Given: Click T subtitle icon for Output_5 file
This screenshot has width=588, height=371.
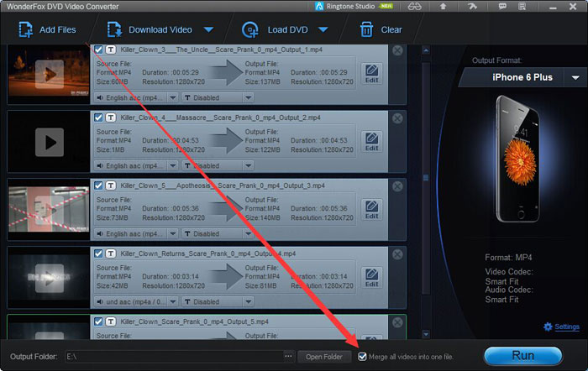Looking at the screenshot, I should coord(111,321).
